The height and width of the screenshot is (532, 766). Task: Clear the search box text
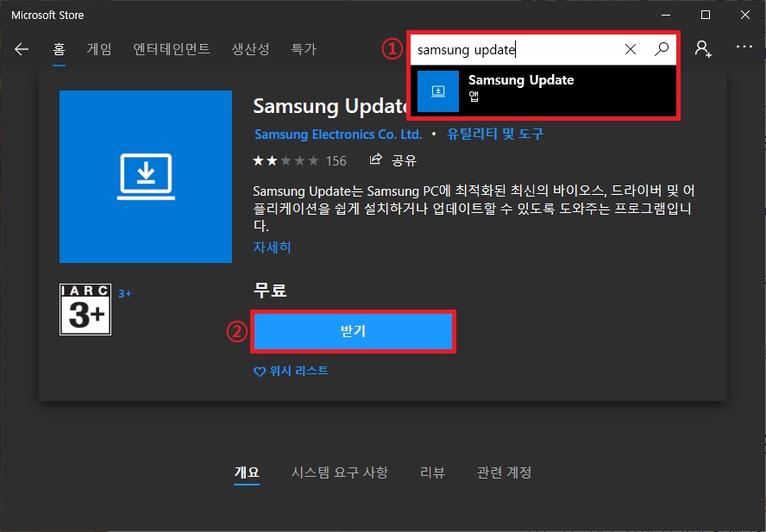pyautogui.click(x=631, y=49)
